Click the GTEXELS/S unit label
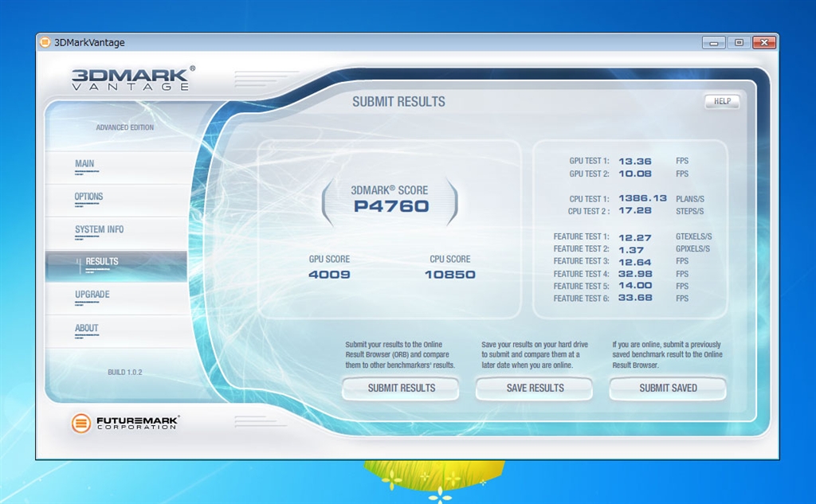Image resolution: width=816 pixels, height=504 pixels. tap(694, 236)
